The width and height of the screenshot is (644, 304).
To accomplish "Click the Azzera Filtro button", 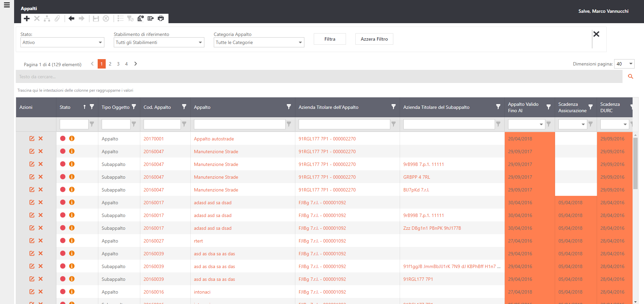I will coord(374,39).
